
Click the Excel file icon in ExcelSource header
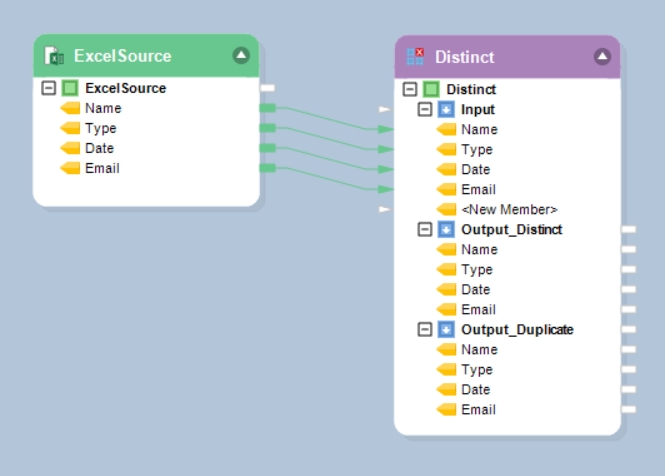tap(54, 56)
